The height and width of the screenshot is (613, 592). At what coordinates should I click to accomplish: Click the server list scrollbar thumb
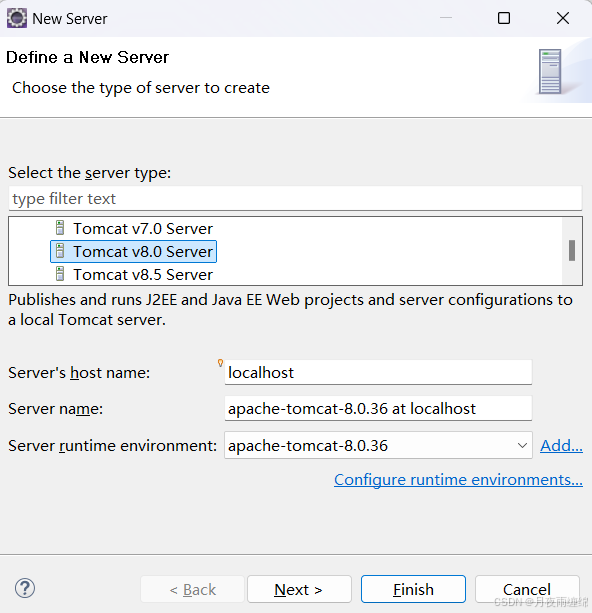[x=572, y=250]
